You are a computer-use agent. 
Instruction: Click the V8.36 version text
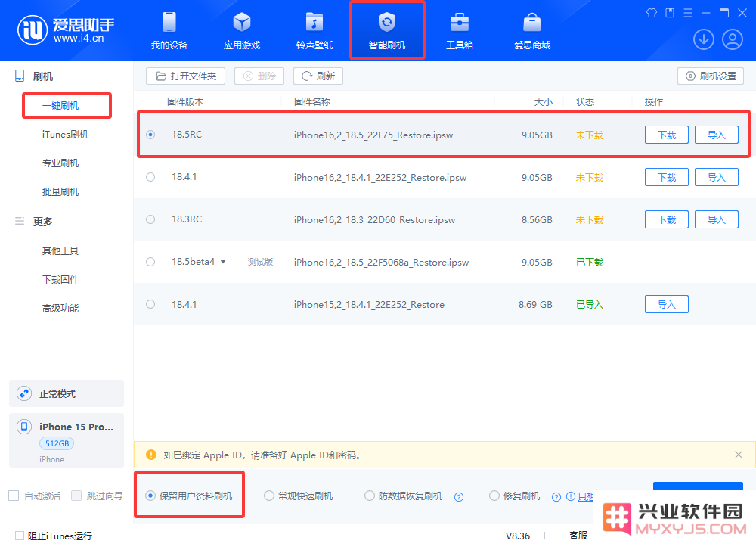tap(518, 536)
